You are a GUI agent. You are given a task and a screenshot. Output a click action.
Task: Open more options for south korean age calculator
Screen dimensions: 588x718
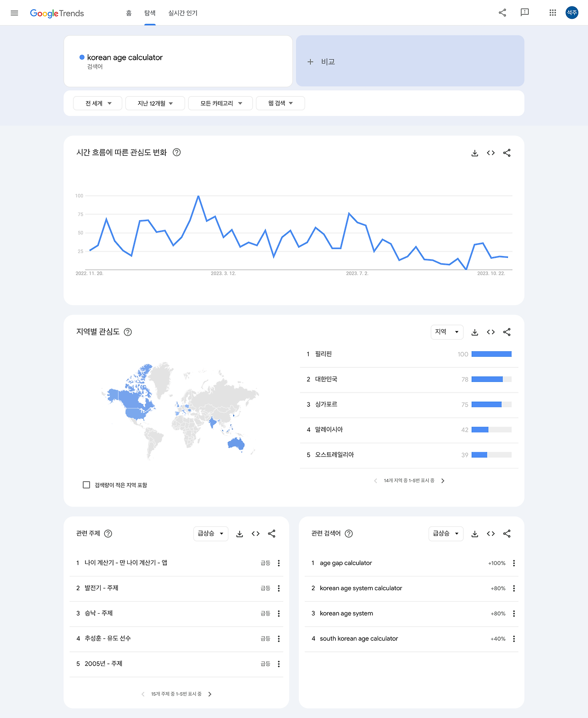click(x=514, y=639)
